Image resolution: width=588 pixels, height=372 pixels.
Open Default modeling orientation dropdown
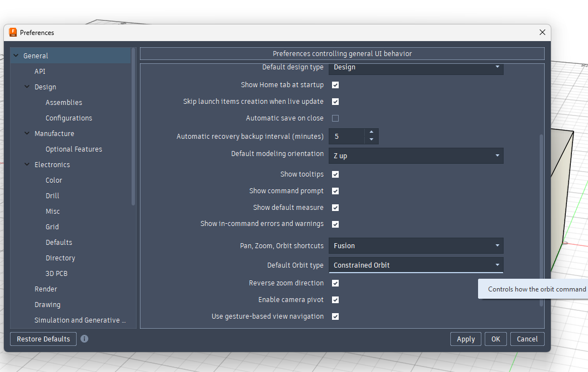pyautogui.click(x=416, y=156)
